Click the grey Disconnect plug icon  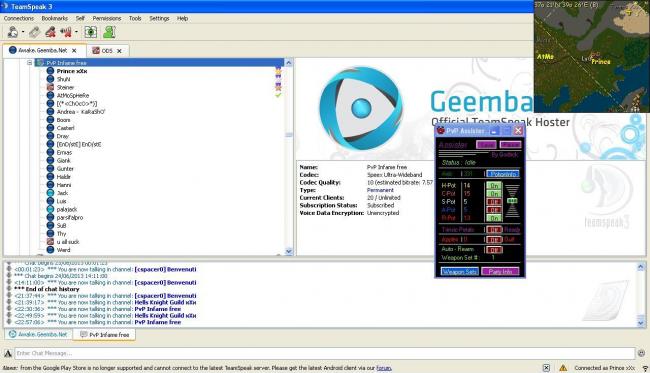35,32
